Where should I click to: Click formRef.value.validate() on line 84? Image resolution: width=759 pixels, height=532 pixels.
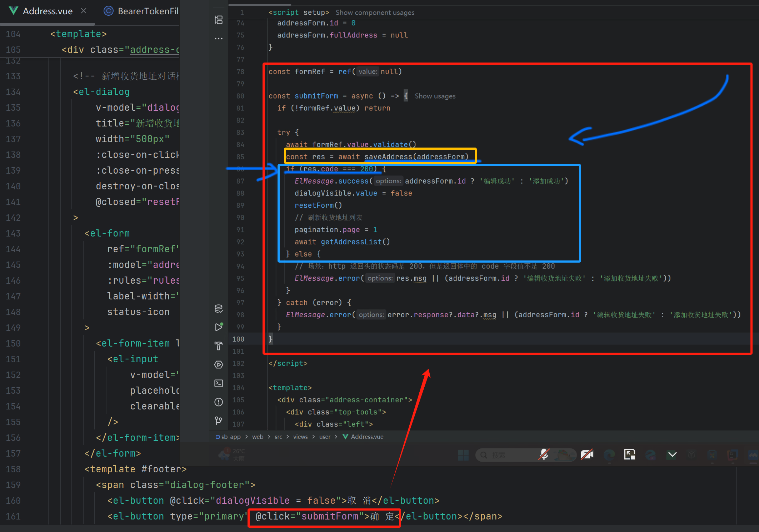click(x=364, y=145)
